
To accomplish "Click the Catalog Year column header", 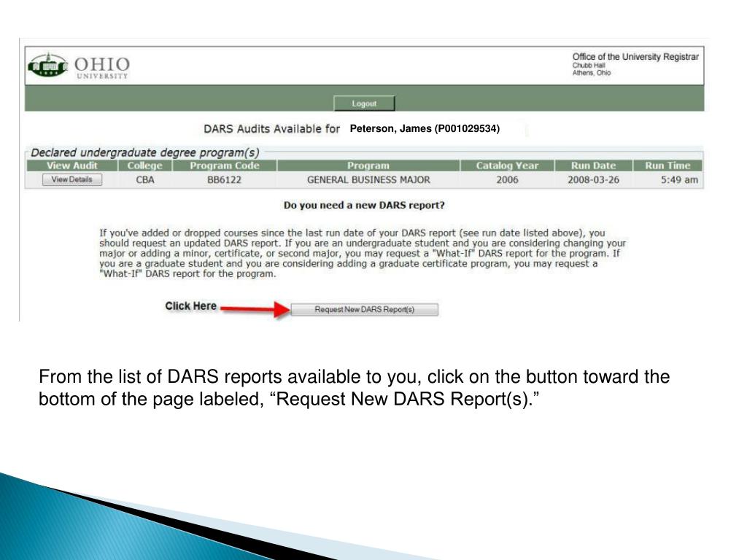I will 507,166.
